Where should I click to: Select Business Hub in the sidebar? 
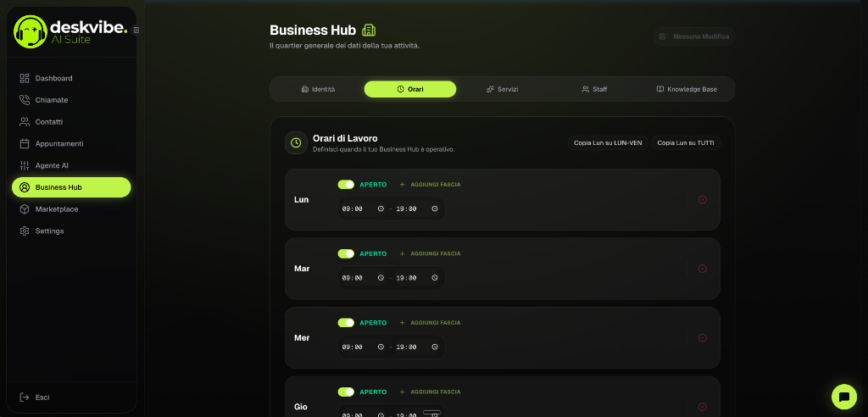tap(71, 187)
